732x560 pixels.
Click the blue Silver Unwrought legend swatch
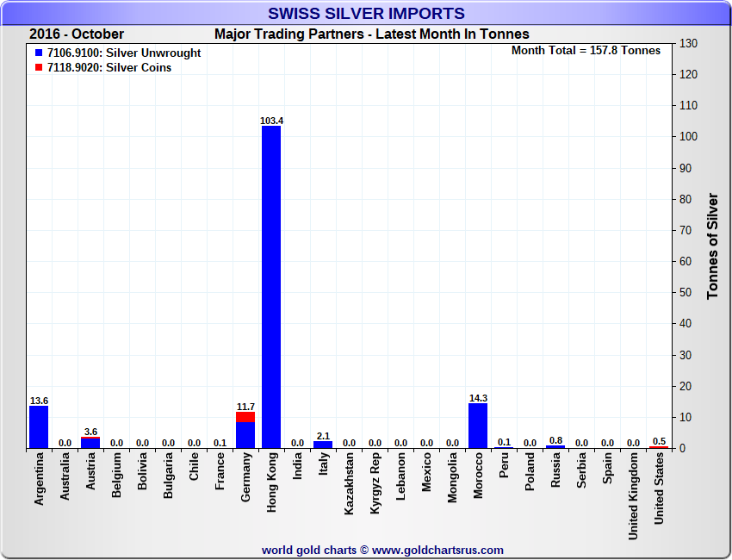click(38, 53)
